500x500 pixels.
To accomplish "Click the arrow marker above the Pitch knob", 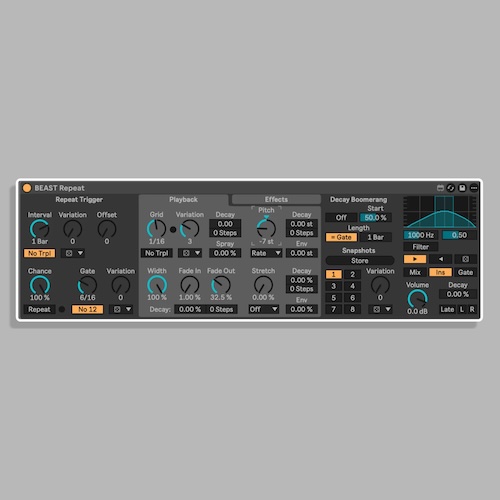I will pos(266,217).
